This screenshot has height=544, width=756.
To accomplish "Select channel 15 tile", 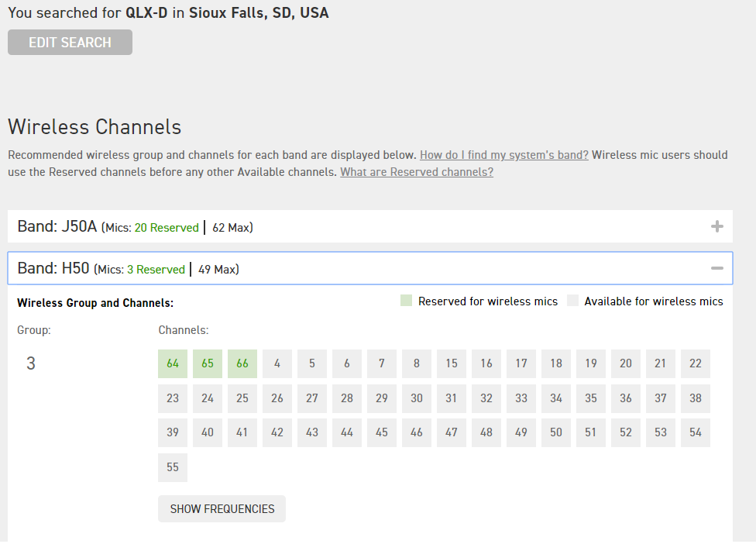I will tap(452, 363).
